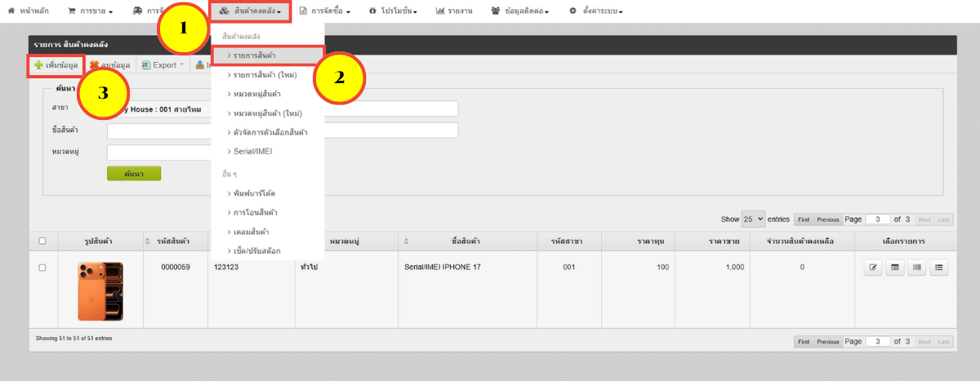Open เช็ค/ปรับสต๊อก stock adjust entry
Image resolution: width=980 pixels, height=381 pixels.
254,251
